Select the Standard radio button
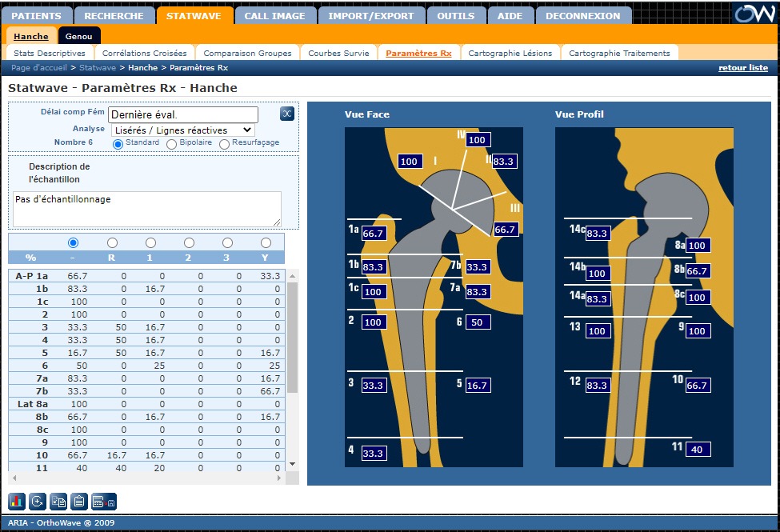780x532 pixels. click(x=118, y=144)
